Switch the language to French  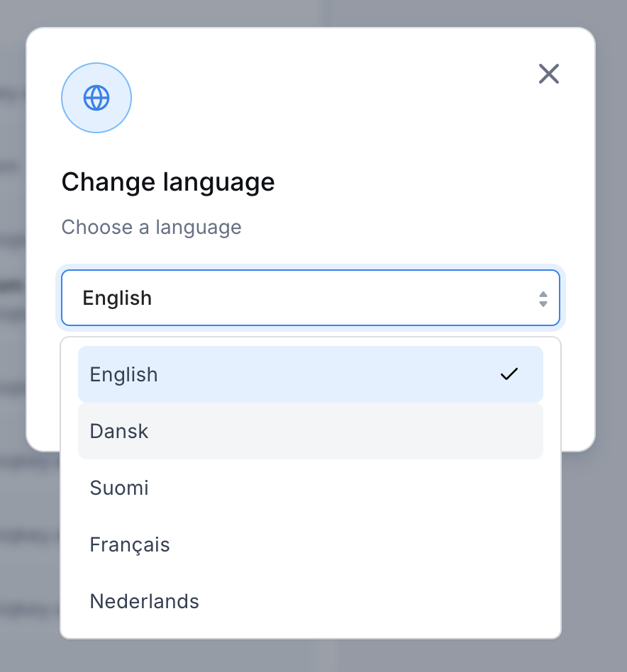311,544
